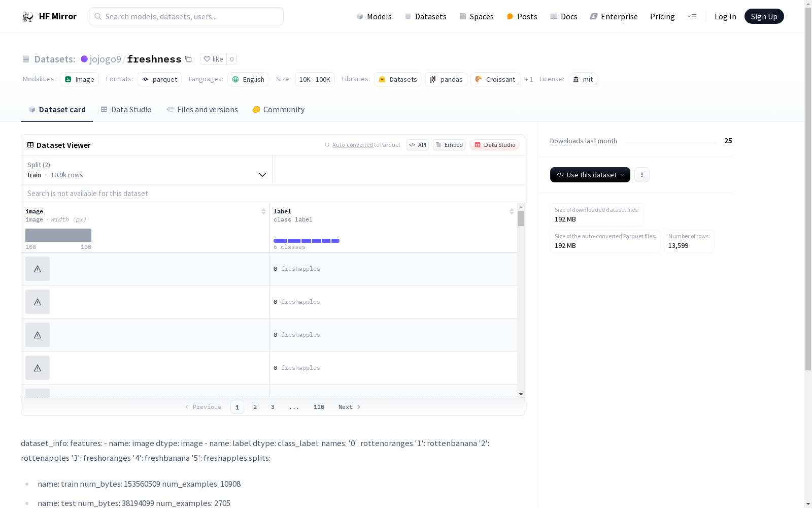812x508 pixels.
Task: Go to page 3 of the viewer
Action: (273, 407)
